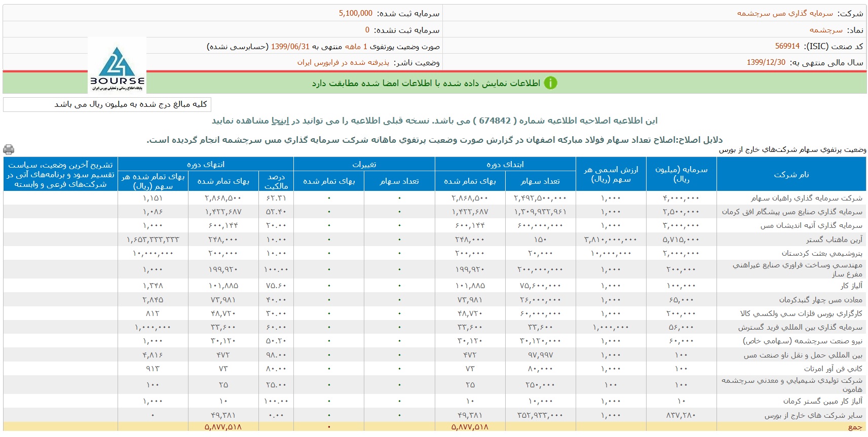
Task: Open the 'اینجا' link to previous notice
Action: (x=280, y=121)
